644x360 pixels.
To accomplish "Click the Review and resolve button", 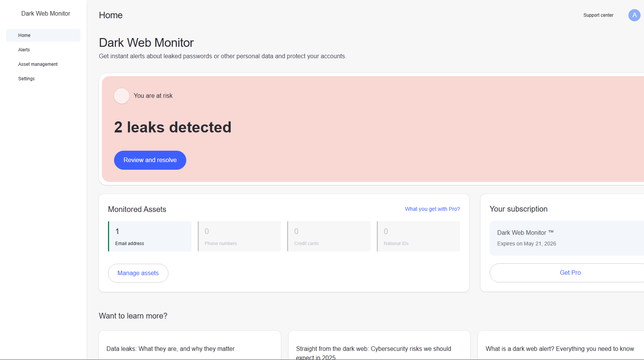I will [150, 160].
